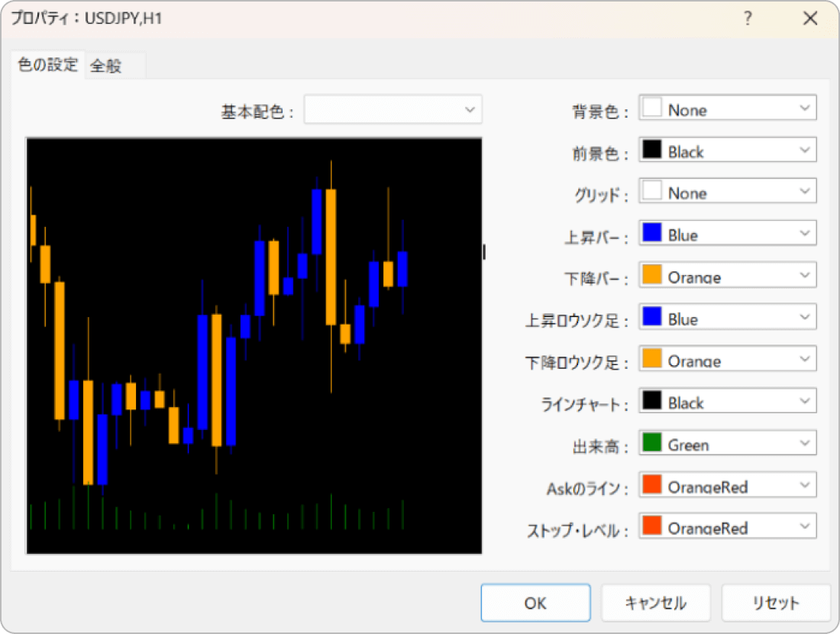Click the グリッド label
This screenshot has height=634, width=840.
pos(601,195)
